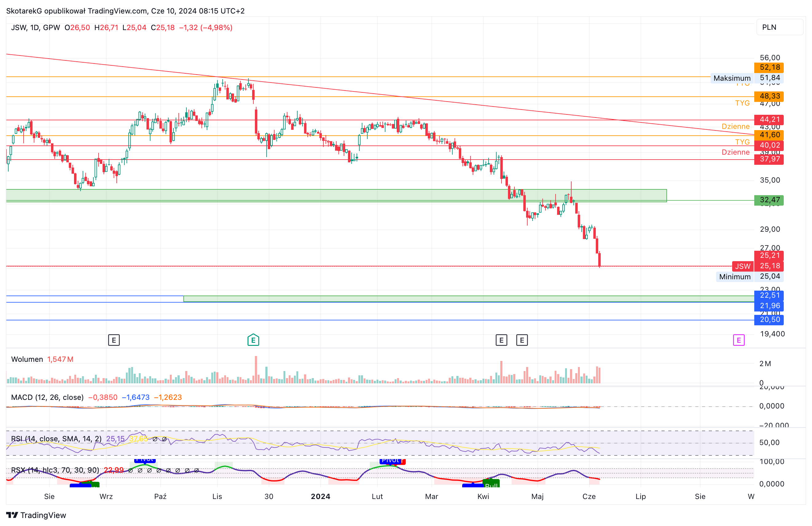
Task: Click the RSX (14, hlc3, 70, 30, 90) label
Action: tap(55, 470)
